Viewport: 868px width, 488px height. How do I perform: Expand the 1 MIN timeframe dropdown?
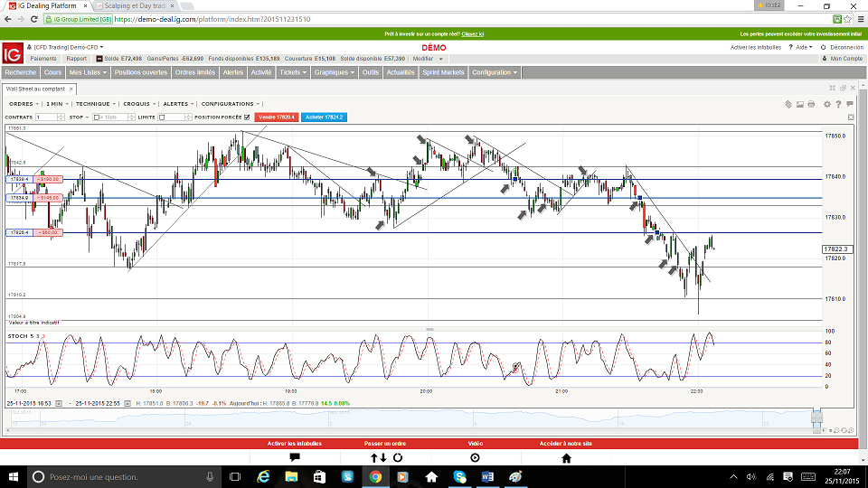(x=56, y=104)
